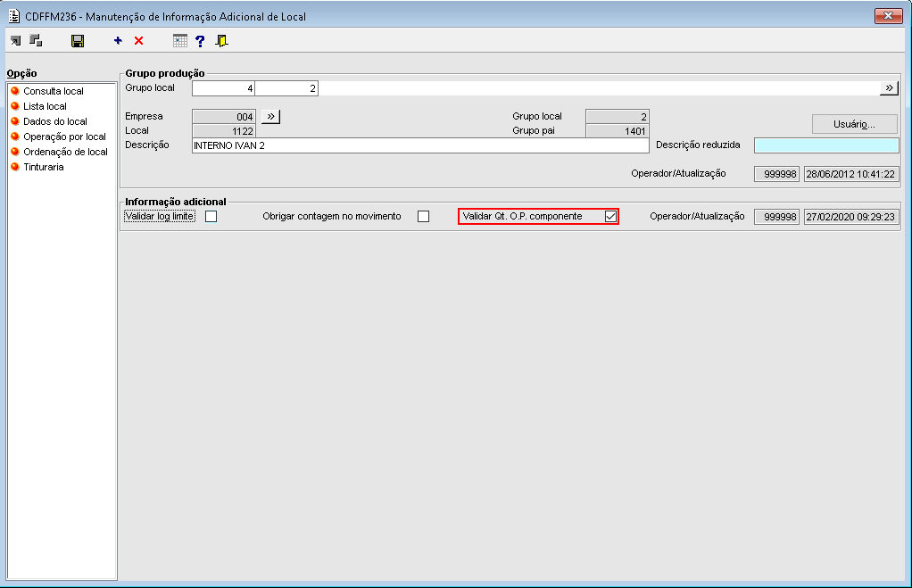Click the Local field showing 1122
This screenshot has height=588, width=912.
pos(223,131)
